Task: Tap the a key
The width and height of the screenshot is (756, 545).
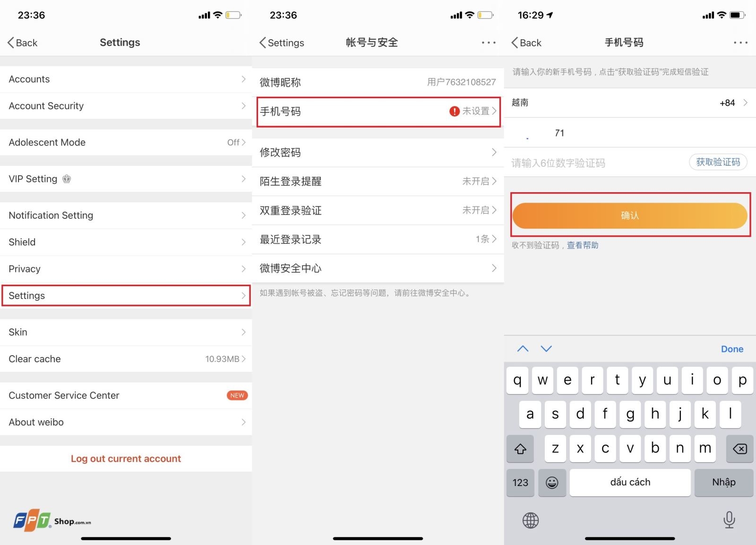Action: (530, 414)
